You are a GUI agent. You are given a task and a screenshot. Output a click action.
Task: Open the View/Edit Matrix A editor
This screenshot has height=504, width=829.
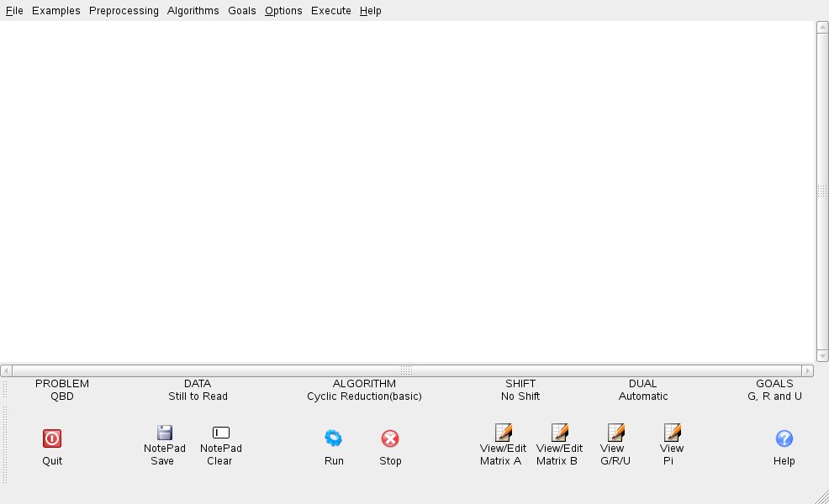pos(503,433)
